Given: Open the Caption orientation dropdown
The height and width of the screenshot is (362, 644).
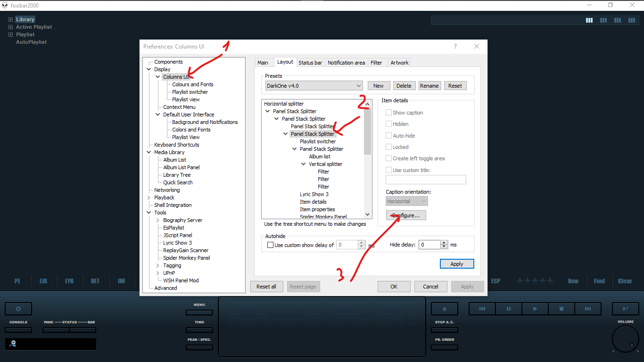Looking at the screenshot, I should point(407,201).
